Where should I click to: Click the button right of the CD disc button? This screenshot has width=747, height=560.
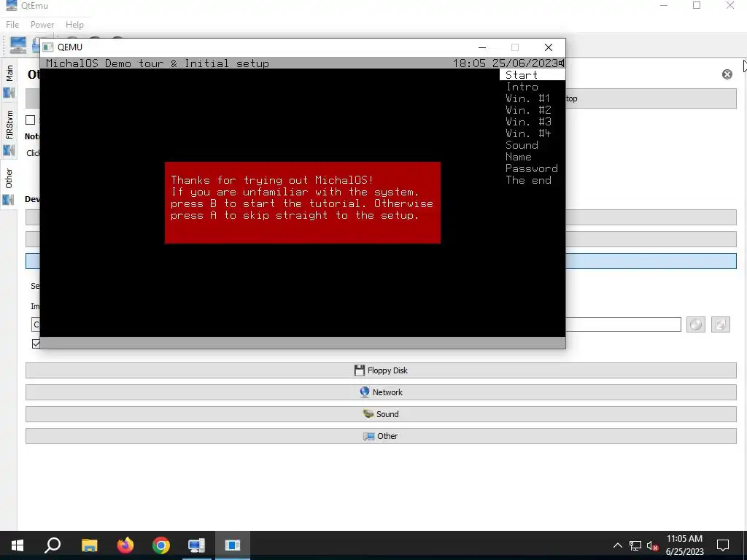pyautogui.click(x=720, y=324)
